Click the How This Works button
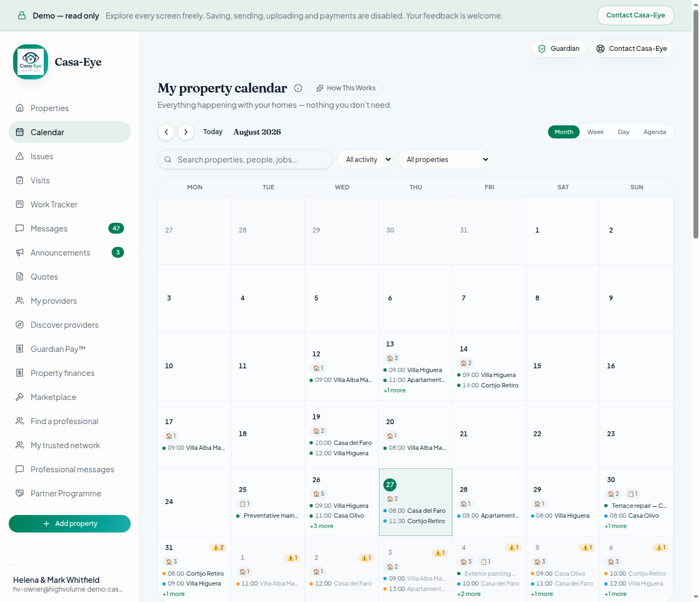 pyautogui.click(x=346, y=88)
